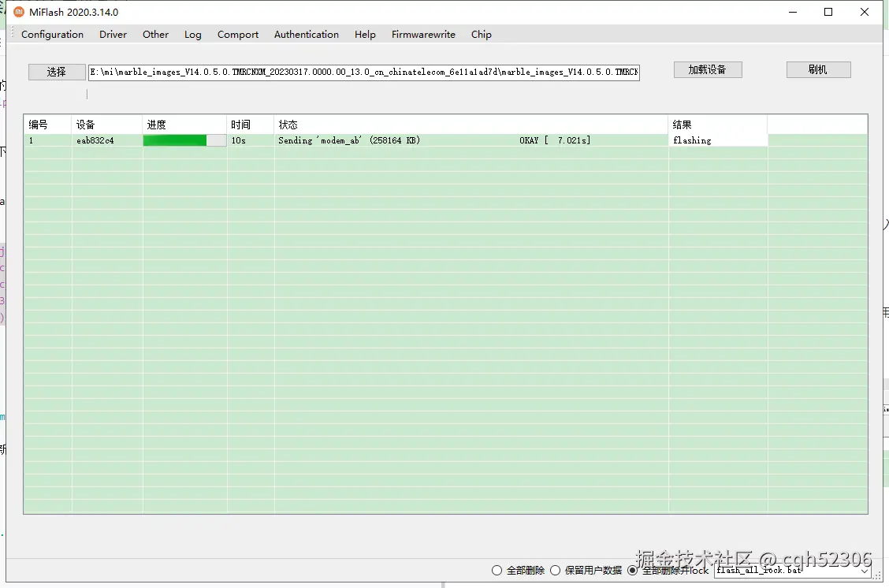Click the MiFlash app logo icon
Viewport: 889px width, 588px height.
point(19,12)
